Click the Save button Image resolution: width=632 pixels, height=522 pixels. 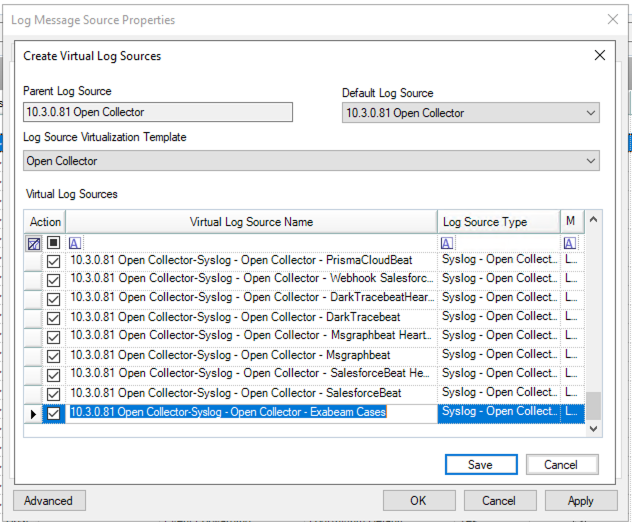pyautogui.click(x=480, y=465)
